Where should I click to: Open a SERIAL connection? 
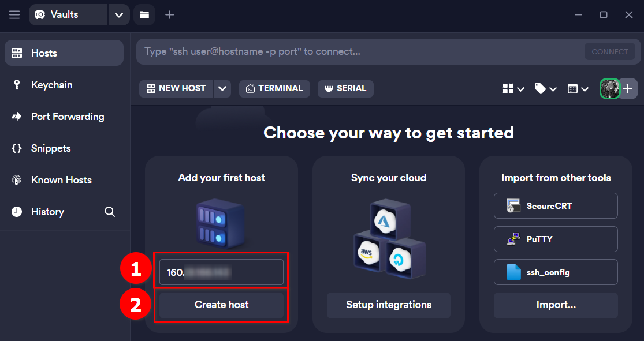[345, 89]
